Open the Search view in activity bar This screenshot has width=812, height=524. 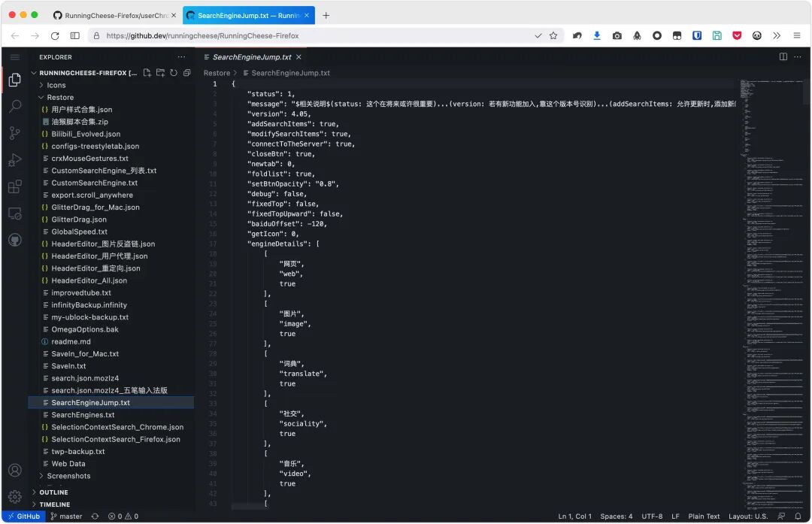[15, 106]
